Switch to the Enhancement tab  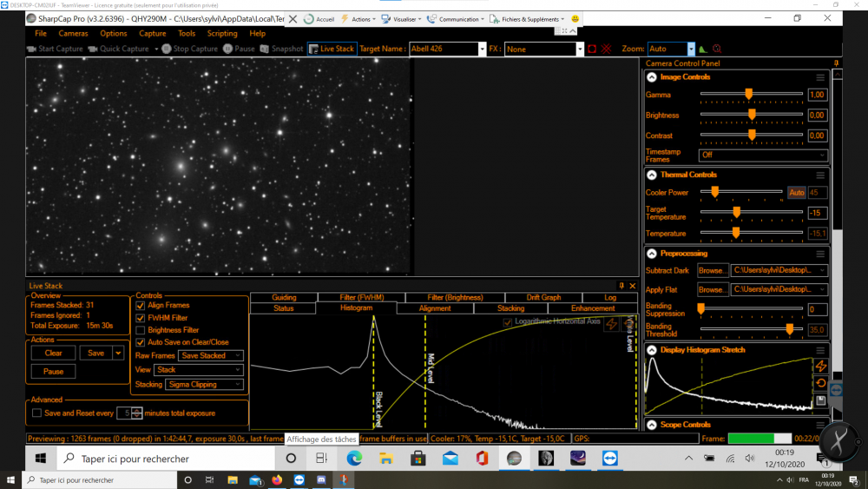click(x=592, y=308)
